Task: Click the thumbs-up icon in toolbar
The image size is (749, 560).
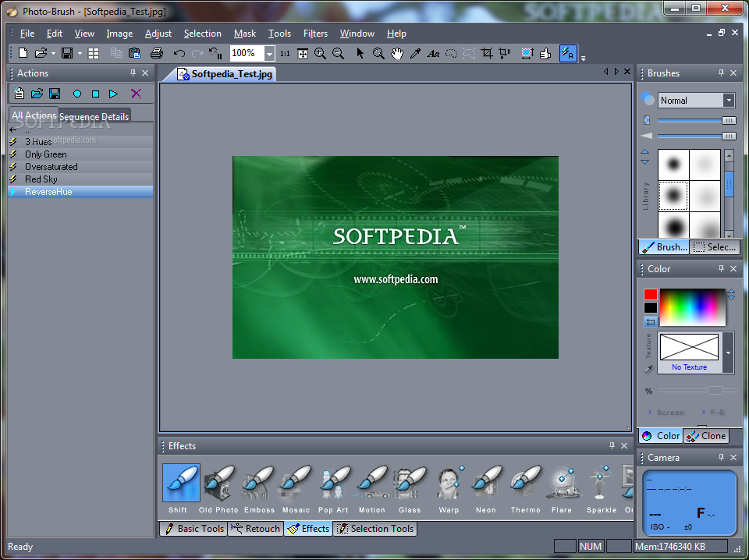Action: pyautogui.click(x=545, y=53)
